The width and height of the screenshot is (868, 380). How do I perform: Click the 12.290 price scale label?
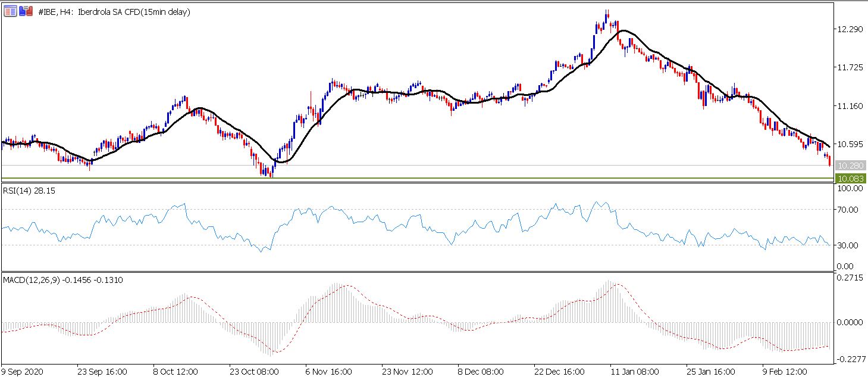850,29
